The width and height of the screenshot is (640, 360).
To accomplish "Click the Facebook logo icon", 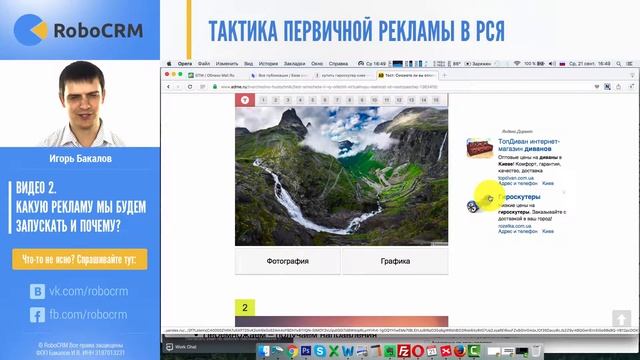I will pos(37,315).
